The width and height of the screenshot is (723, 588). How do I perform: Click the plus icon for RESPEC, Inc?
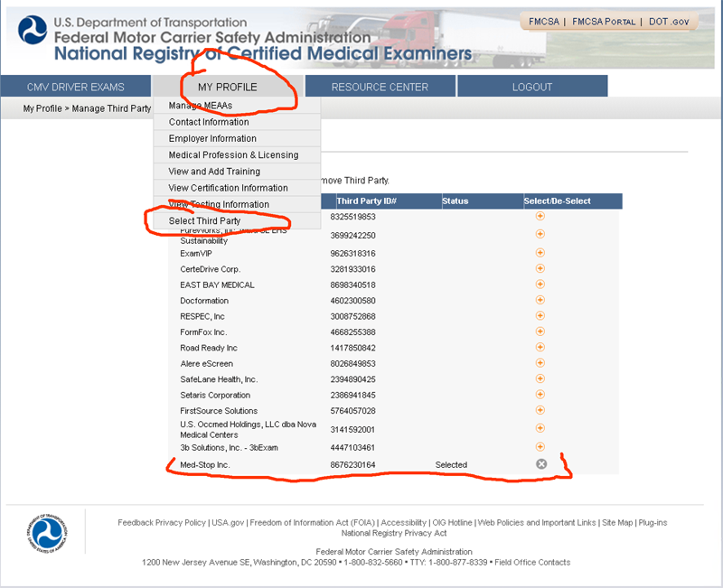[x=540, y=316]
